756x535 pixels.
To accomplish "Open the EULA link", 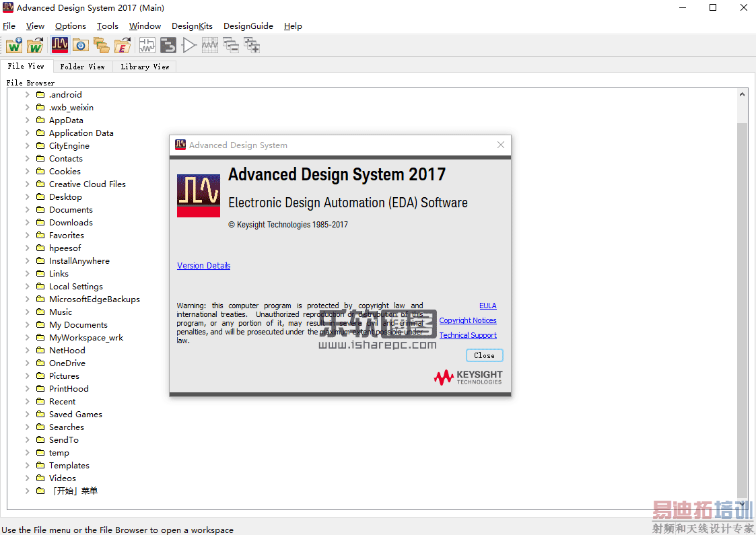I will (x=488, y=306).
